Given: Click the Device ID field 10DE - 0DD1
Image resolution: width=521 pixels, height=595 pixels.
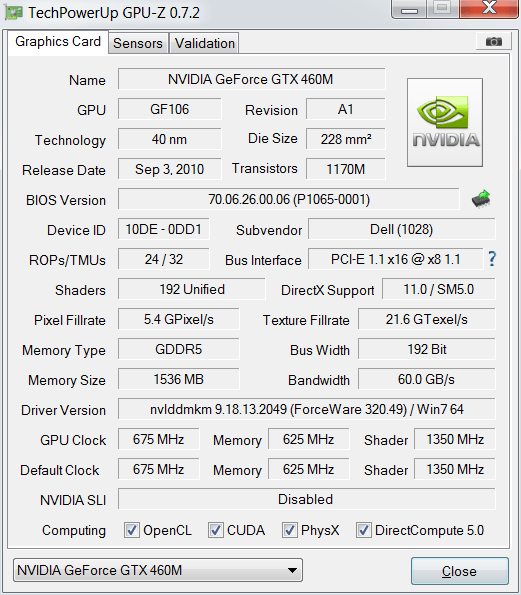Looking at the screenshot, I should point(164,229).
